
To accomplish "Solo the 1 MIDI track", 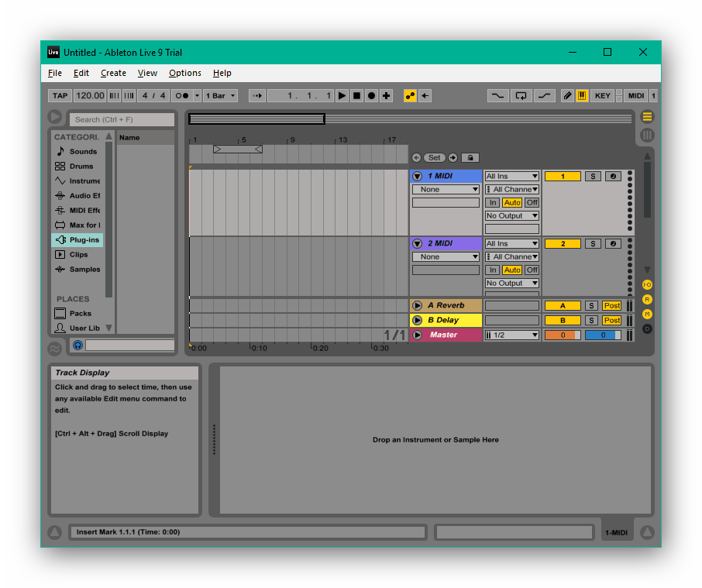I will pos(592,177).
